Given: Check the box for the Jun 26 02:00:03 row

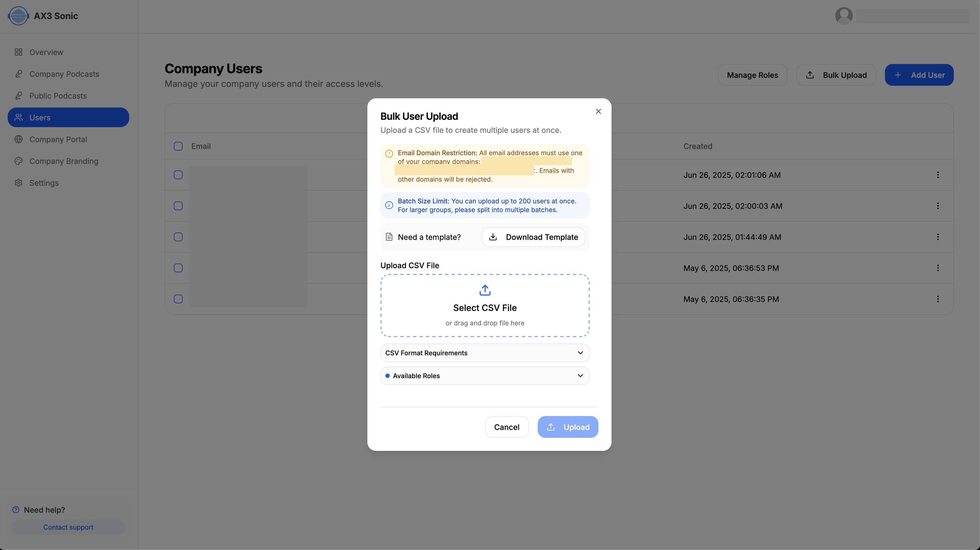Looking at the screenshot, I should 178,206.
